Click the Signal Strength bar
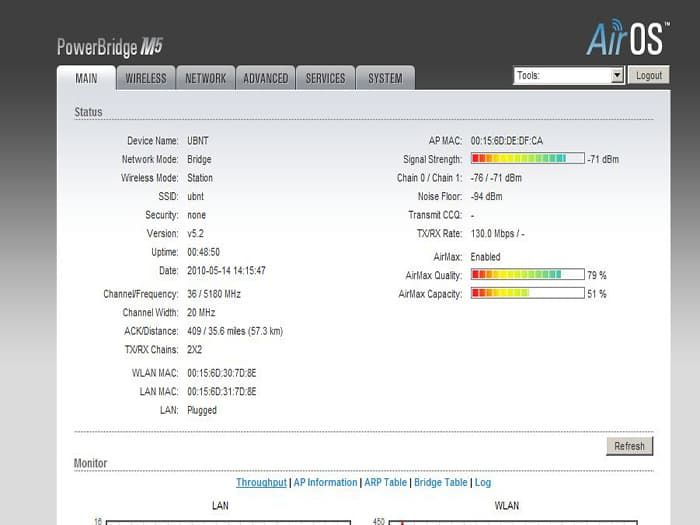The height and width of the screenshot is (525, 700). [528, 158]
